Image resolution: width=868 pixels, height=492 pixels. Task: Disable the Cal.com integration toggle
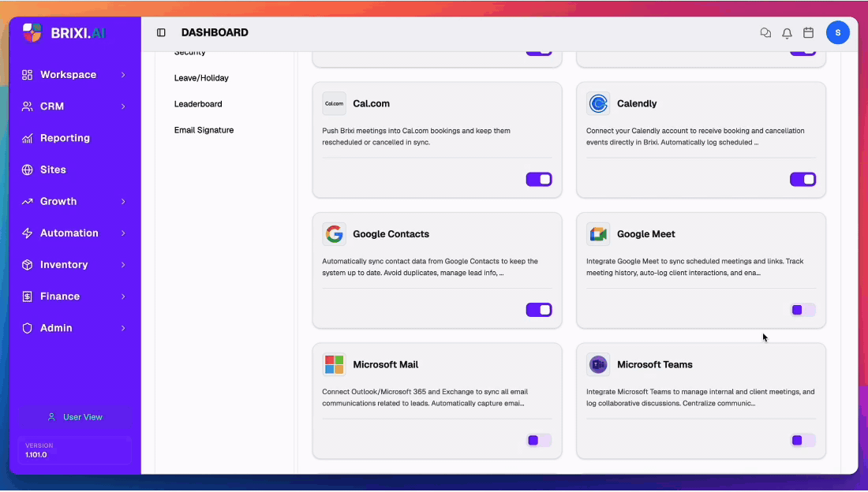click(x=539, y=179)
